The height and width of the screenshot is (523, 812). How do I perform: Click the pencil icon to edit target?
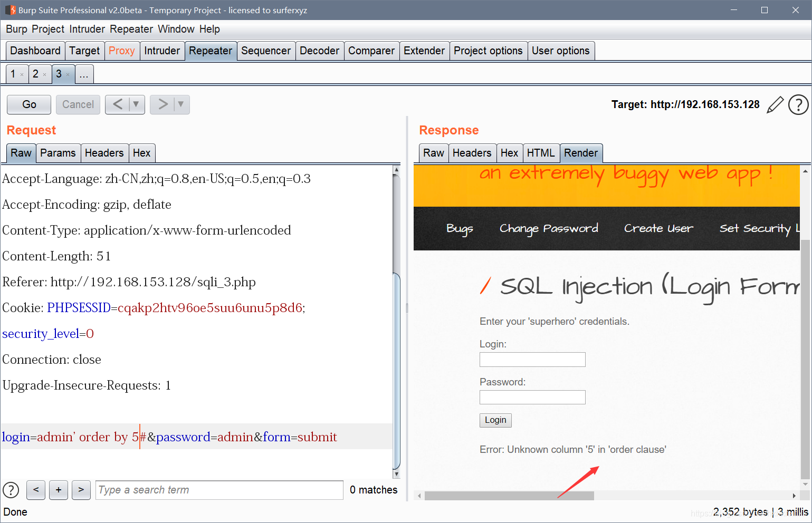click(x=775, y=104)
